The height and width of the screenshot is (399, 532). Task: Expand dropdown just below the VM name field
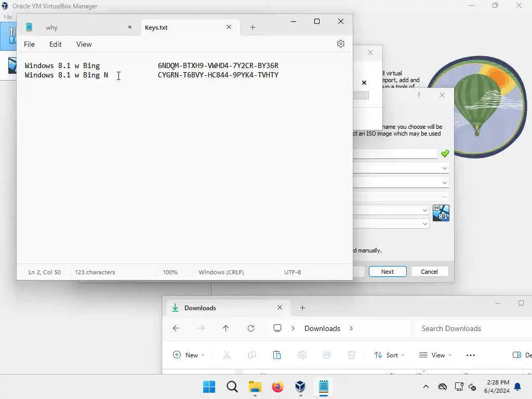pyautogui.click(x=445, y=168)
